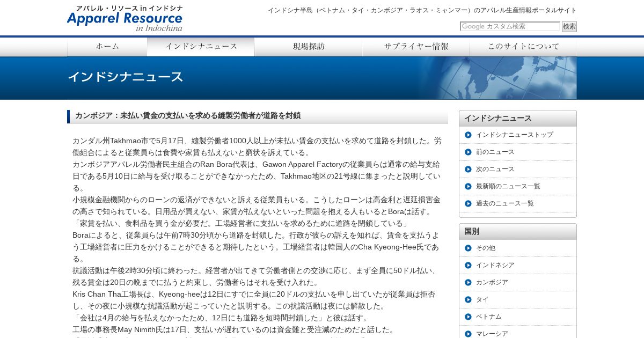
Task: Click arrow icon beside カンボジア
Action: coord(468,282)
